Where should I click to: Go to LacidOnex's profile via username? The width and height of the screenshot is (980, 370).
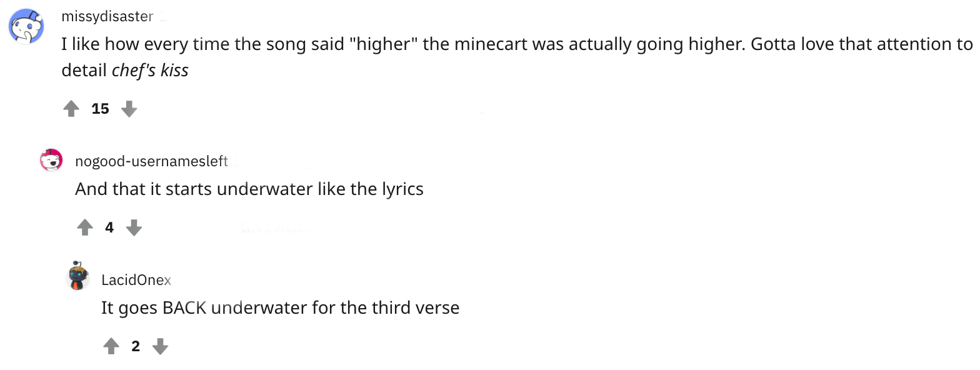tap(136, 280)
